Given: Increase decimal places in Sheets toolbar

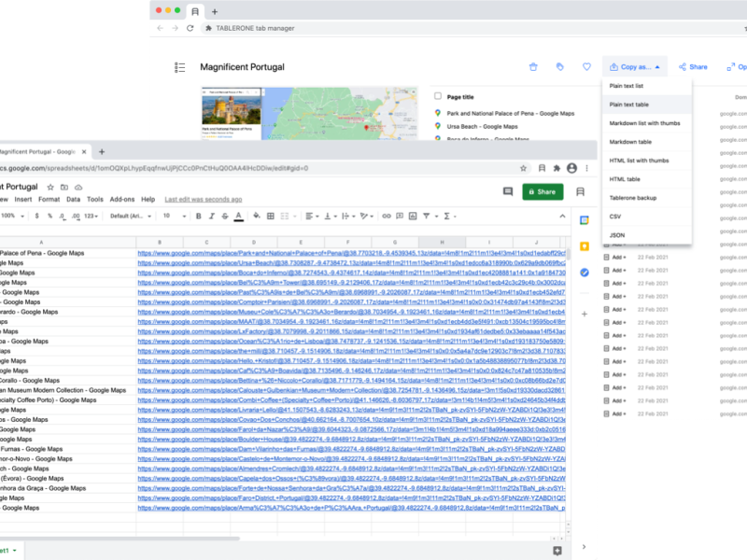Looking at the screenshot, I should (x=76, y=217).
